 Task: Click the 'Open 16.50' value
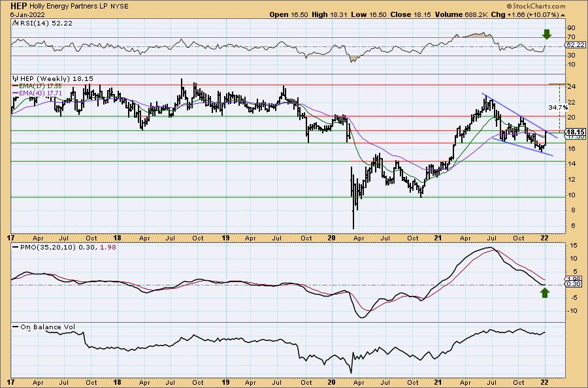pos(289,14)
